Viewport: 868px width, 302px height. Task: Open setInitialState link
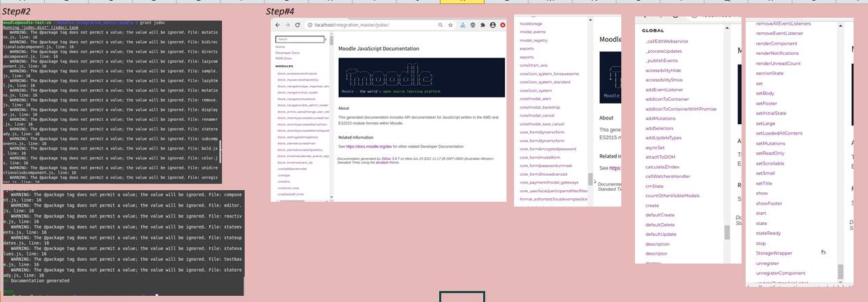(x=771, y=113)
